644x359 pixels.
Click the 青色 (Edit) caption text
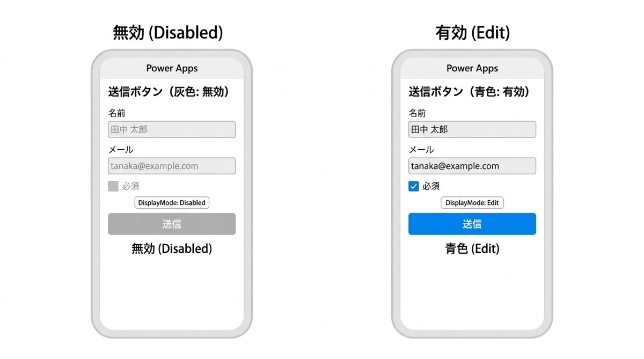pos(472,249)
